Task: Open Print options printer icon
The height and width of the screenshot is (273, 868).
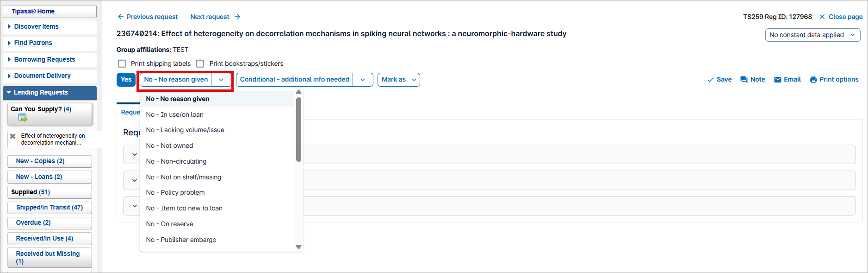Action: [813, 80]
